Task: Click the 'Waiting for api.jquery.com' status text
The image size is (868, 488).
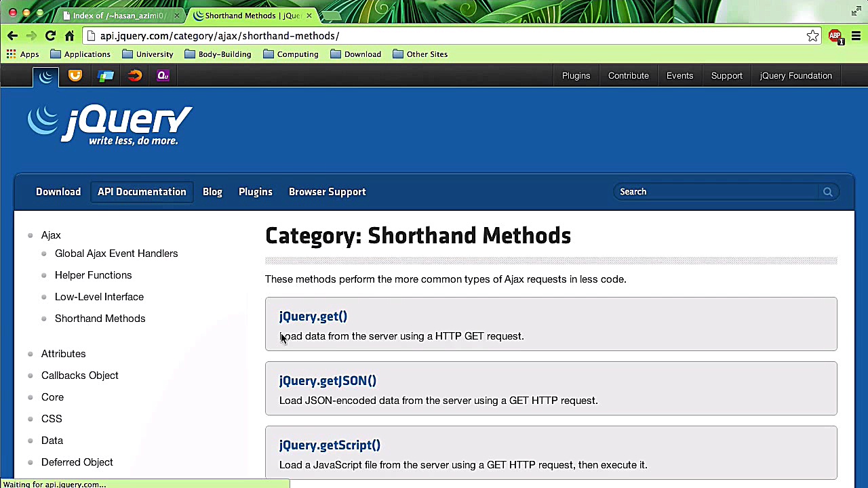Action: (54, 484)
